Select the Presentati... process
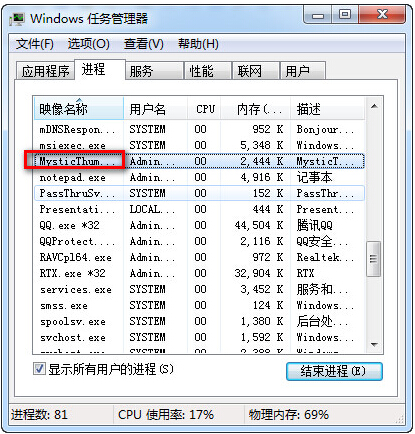The image size is (415, 434). pyautogui.click(x=199, y=209)
